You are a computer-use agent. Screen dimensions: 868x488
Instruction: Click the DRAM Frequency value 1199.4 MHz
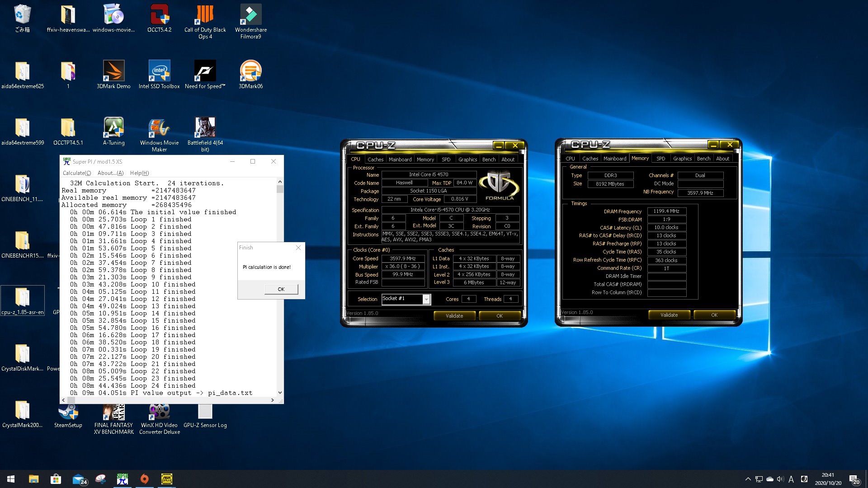pyautogui.click(x=666, y=211)
